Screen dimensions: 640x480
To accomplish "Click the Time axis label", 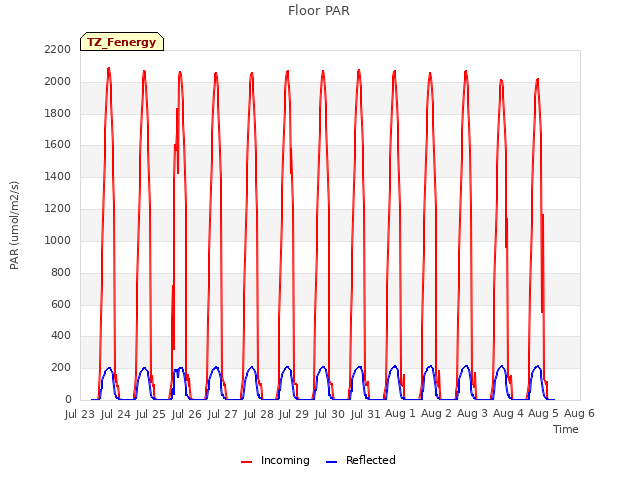I will tap(566, 429).
